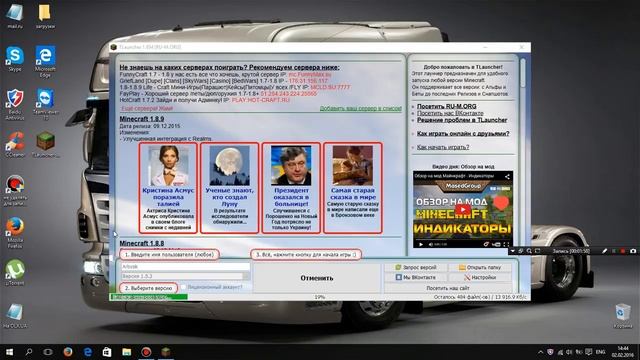
Task: Open the Президент оказался в больнице card
Action: [291, 188]
